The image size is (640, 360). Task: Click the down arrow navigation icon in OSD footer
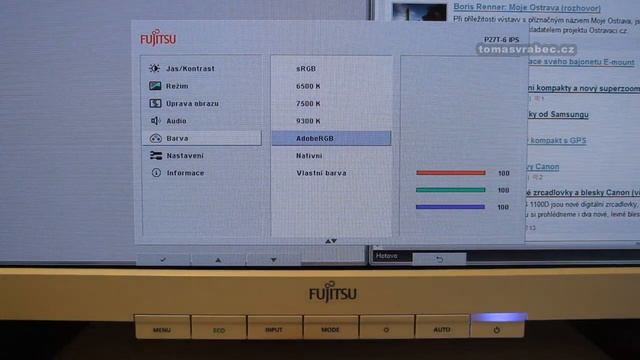273,260
